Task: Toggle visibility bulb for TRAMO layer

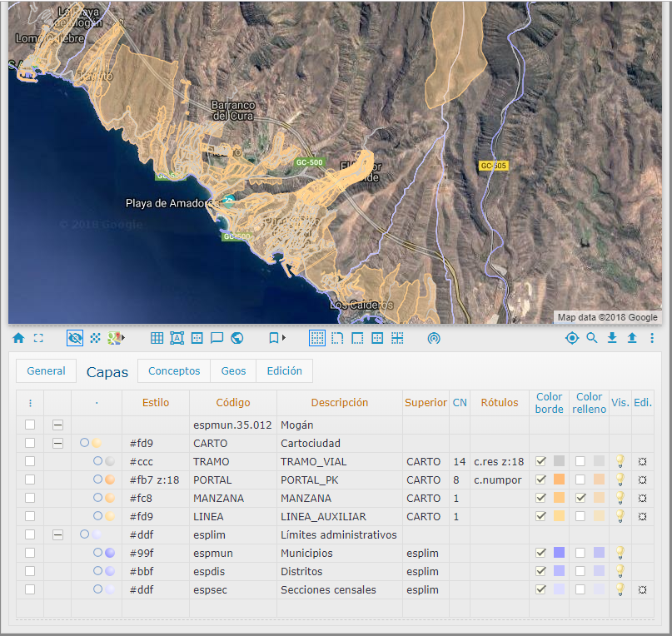Action: pyautogui.click(x=620, y=461)
